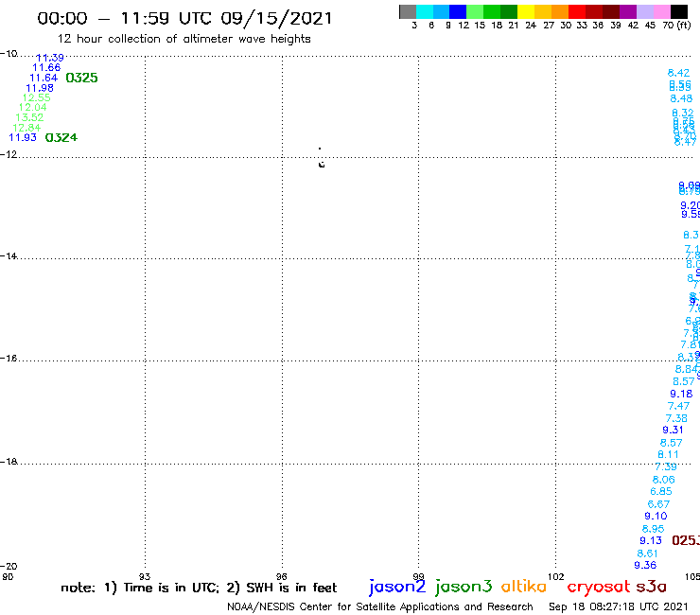This screenshot has width=700, height=615.
Task: Click the dark blue swatch in the color scale
Action: pyautogui.click(x=458, y=11)
